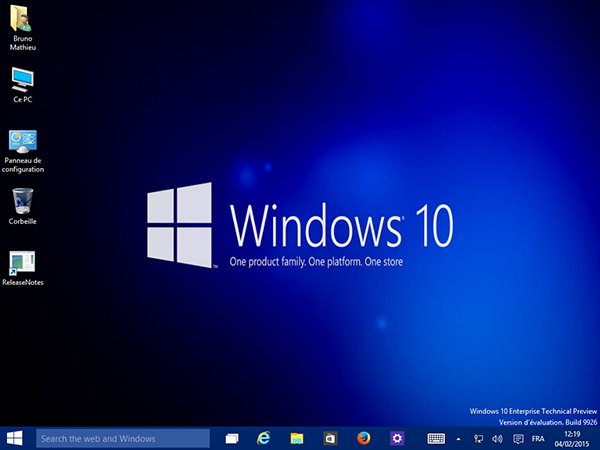Open the volume control speaker icon

tap(497, 438)
